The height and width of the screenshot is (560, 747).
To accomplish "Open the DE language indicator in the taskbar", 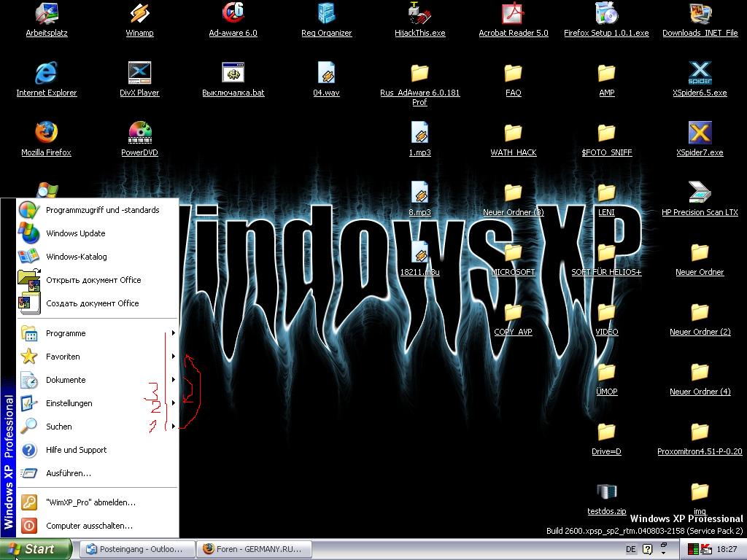I will [631, 550].
